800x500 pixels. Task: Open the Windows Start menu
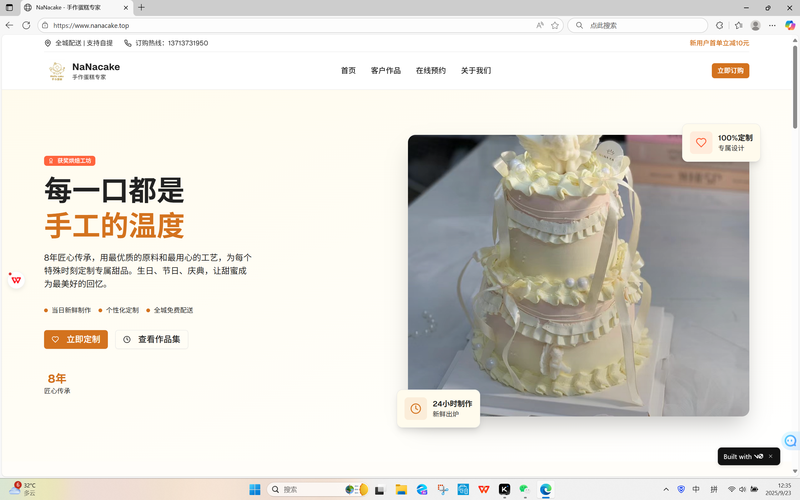[x=255, y=489]
